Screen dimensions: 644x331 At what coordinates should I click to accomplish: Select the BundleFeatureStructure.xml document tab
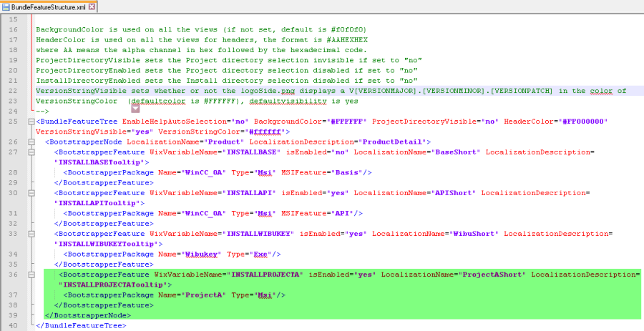click(49, 7)
